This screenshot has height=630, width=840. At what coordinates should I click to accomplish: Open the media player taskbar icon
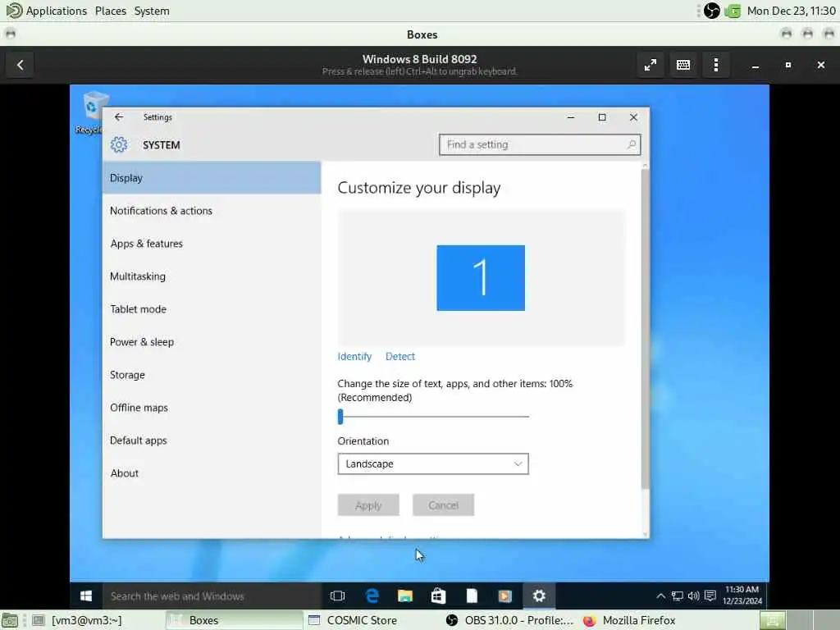point(504,596)
